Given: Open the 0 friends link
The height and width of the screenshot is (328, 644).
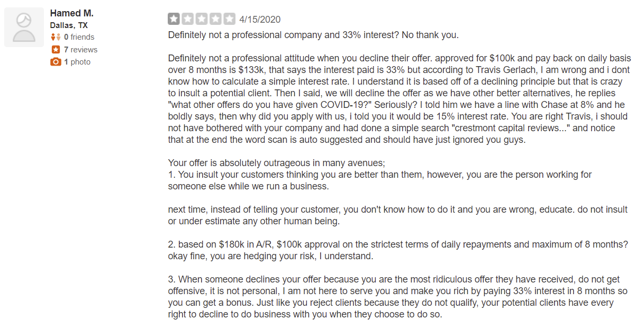Looking at the screenshot, I should click(x=79, y=37).
